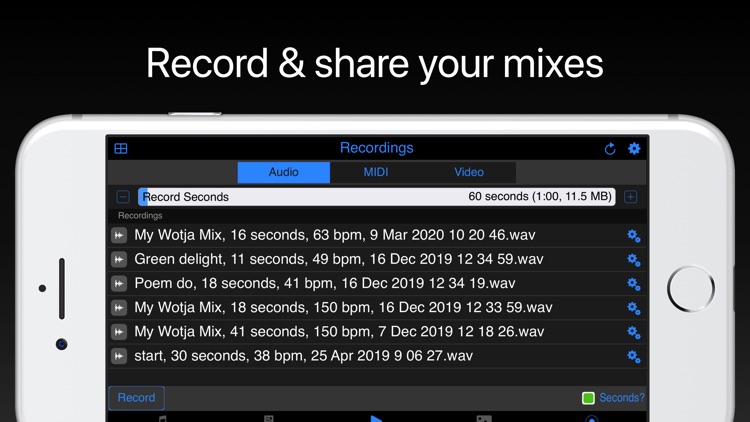Open the grid view icon beside Recordings
The height and width of the screenshot is (422, 750).
coord(121,148)
